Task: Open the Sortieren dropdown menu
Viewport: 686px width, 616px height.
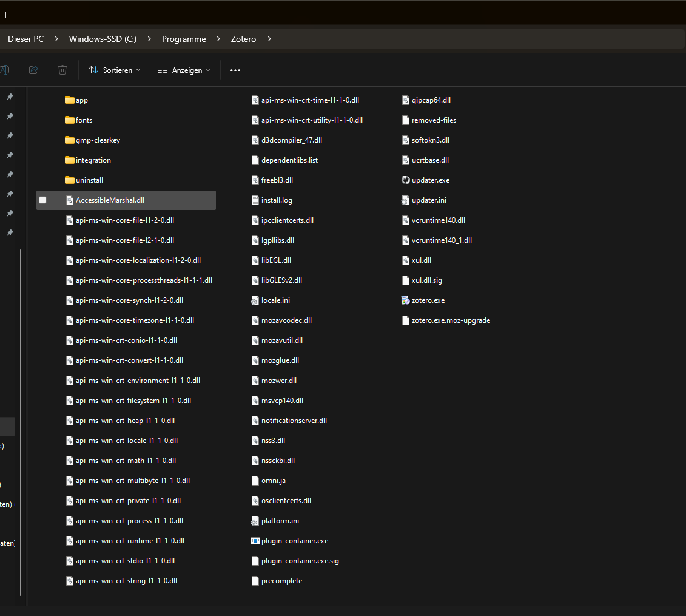Action: click(x=115, y=70)
